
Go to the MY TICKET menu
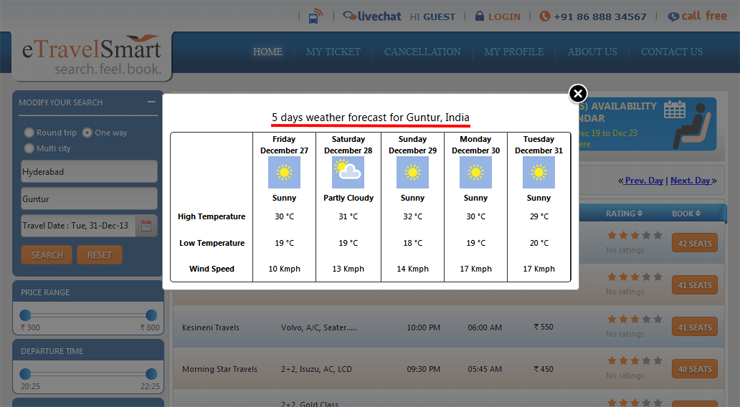[x=333, y=52]
